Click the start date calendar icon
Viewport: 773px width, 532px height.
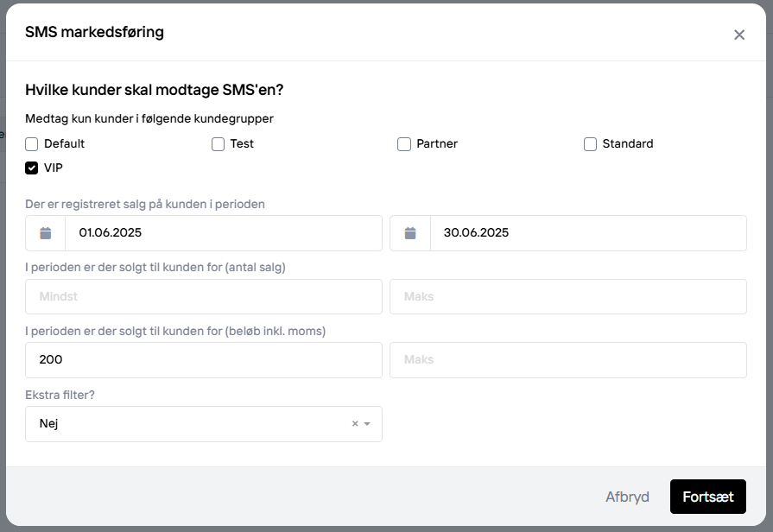click(x=46, y=233)
